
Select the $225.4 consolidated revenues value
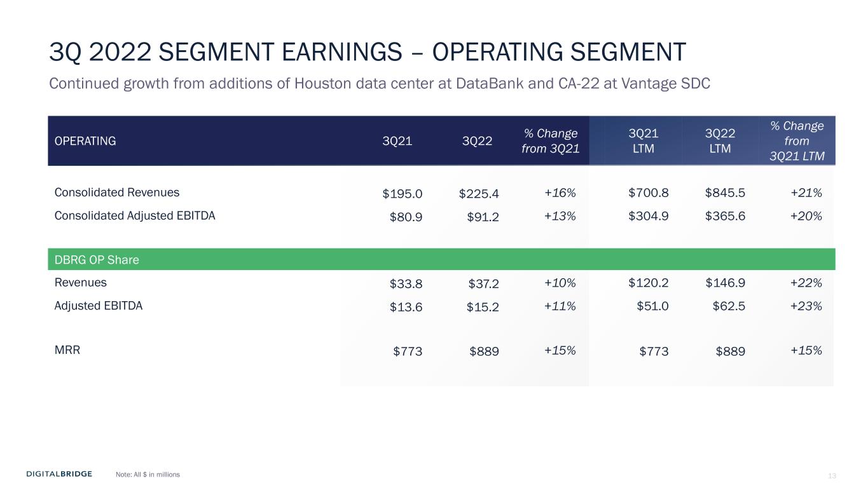tap(478, 193)
